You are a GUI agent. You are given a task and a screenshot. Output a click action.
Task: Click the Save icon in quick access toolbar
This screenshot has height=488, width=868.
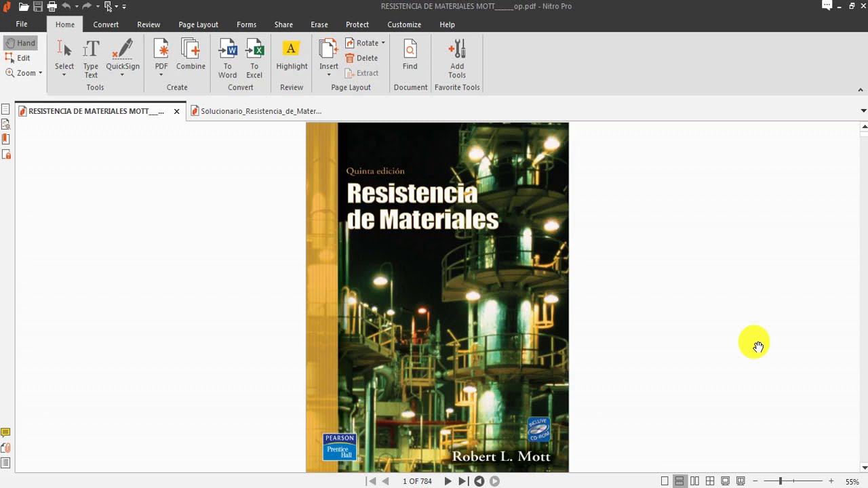[38, 6]
